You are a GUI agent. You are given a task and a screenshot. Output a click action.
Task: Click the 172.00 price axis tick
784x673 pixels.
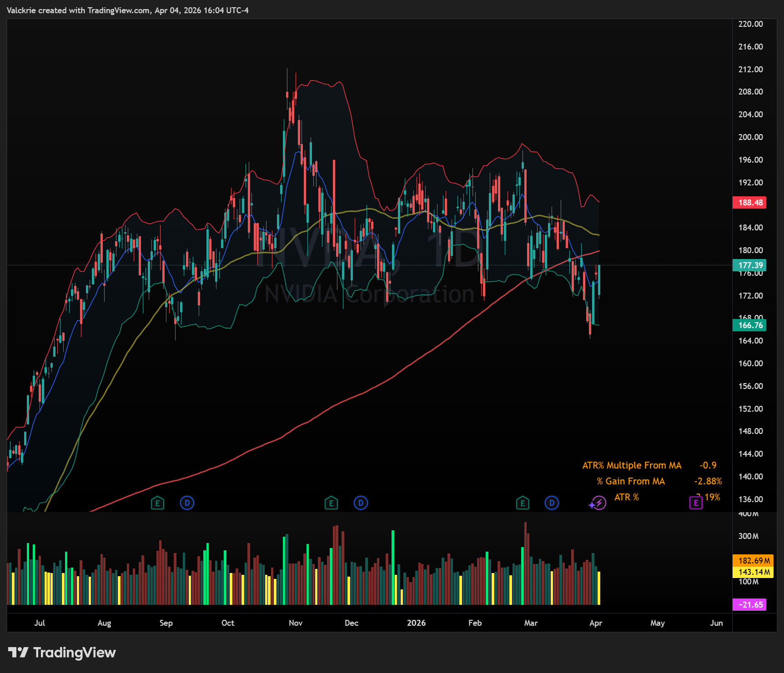tap(750, 296)
